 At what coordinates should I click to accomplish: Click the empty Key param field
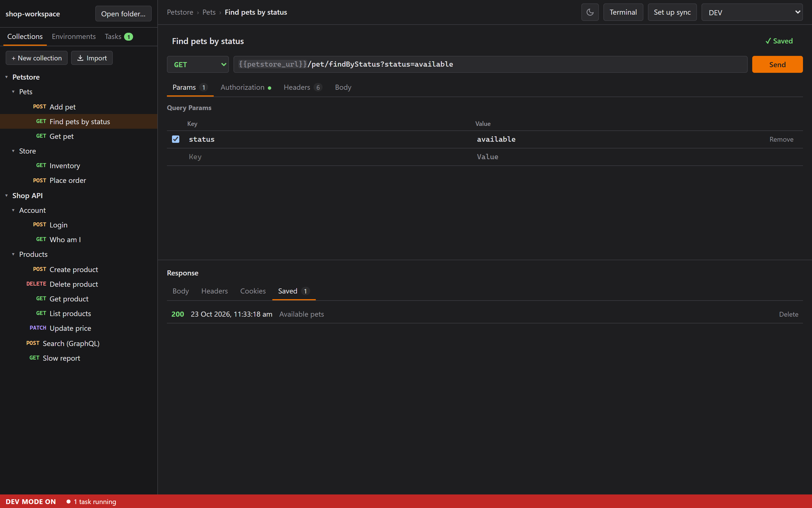point(329,157)
